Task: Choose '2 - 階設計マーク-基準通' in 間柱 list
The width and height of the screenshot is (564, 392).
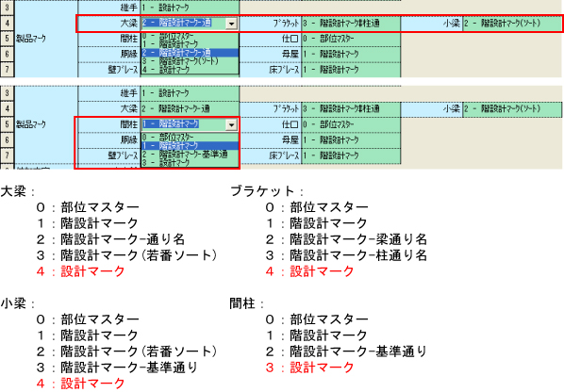Action: [190, 155]
